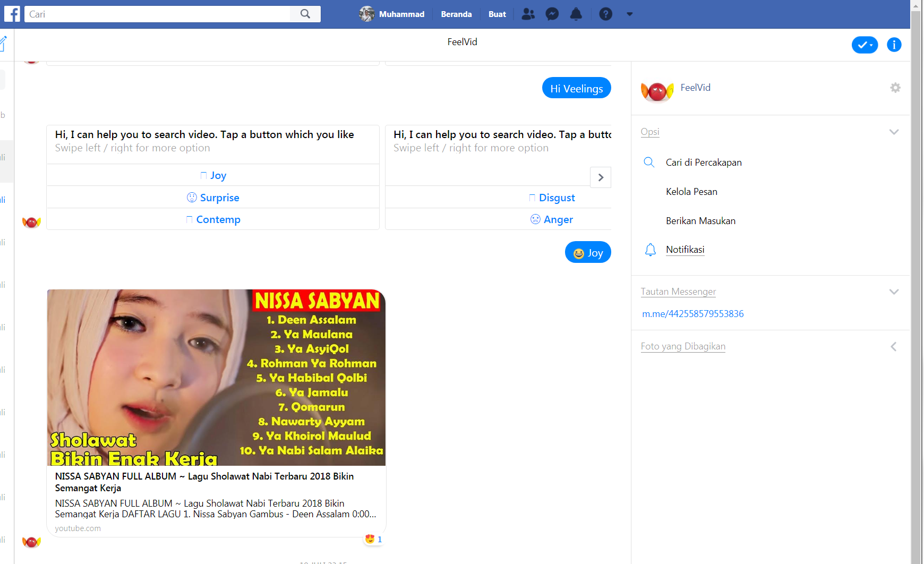
Task: Open the friend requests icon
Action: point(528,14)
